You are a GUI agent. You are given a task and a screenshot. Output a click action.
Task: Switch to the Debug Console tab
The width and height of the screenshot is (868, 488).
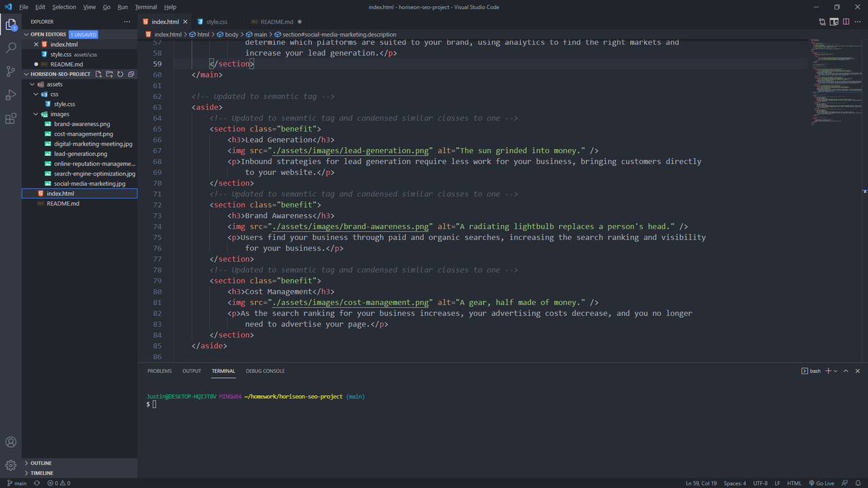(x=265, y=371)
